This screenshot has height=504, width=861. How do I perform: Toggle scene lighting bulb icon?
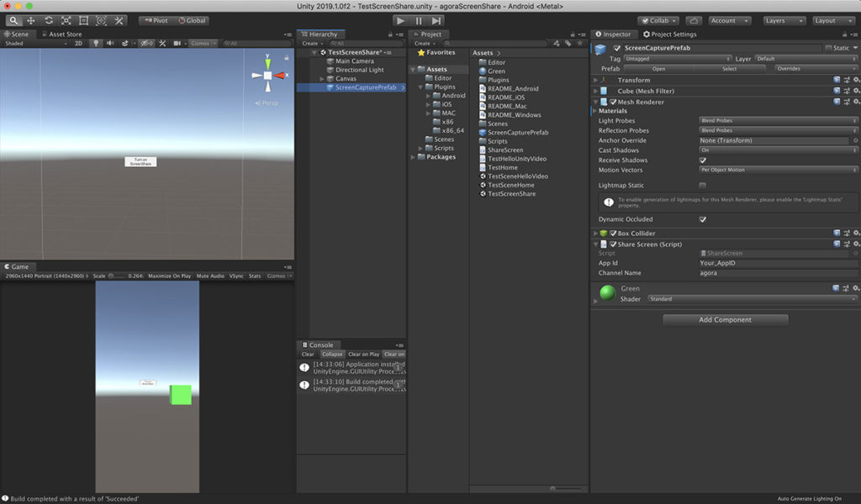96,44
